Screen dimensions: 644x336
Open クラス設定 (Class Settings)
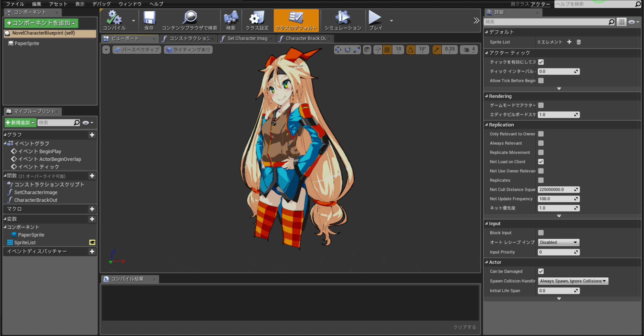coord(257,20)
